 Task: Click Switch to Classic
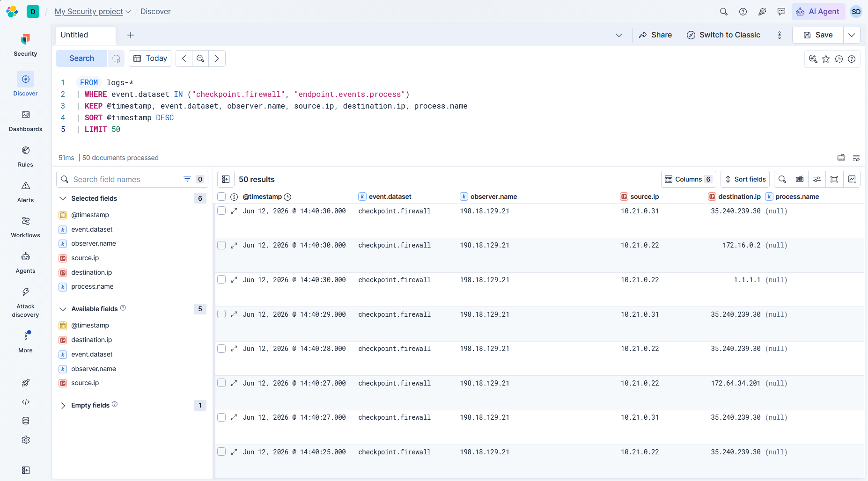click(723, 35)
